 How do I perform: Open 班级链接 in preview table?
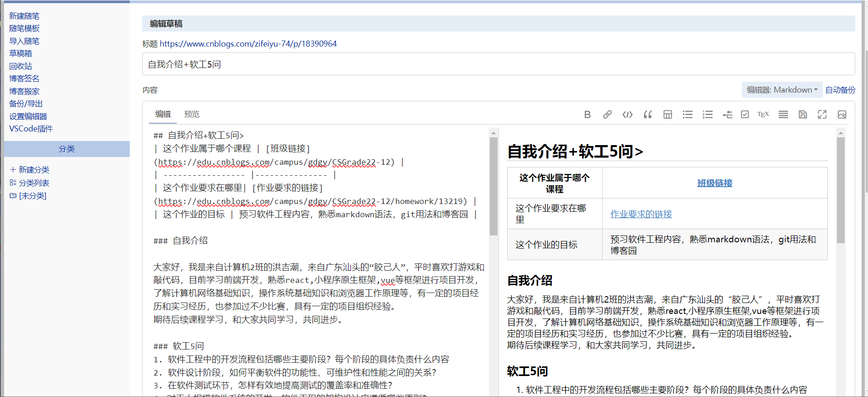(x=715, y=183)
